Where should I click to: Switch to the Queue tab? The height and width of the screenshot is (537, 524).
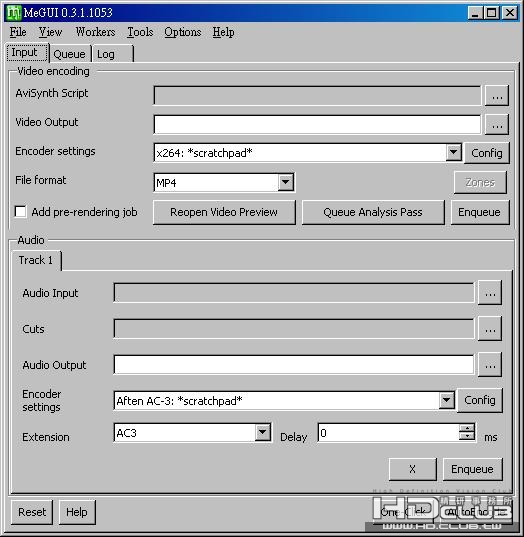(70, 54)
